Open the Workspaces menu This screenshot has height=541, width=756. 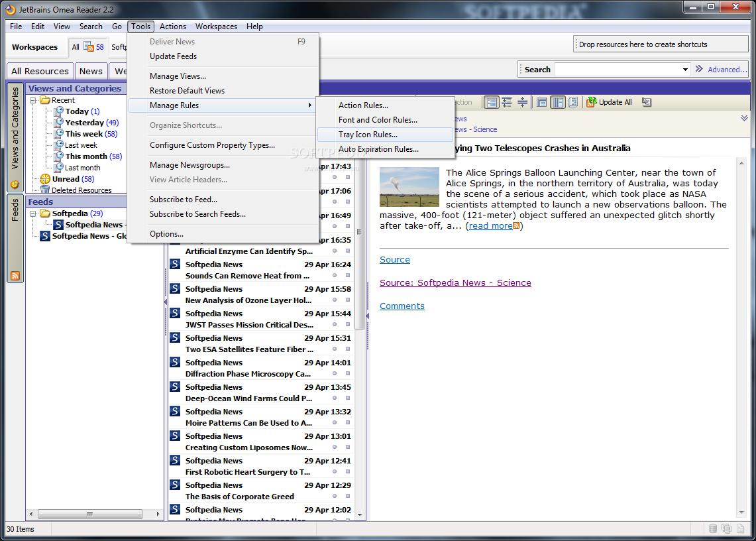point(216,27)
